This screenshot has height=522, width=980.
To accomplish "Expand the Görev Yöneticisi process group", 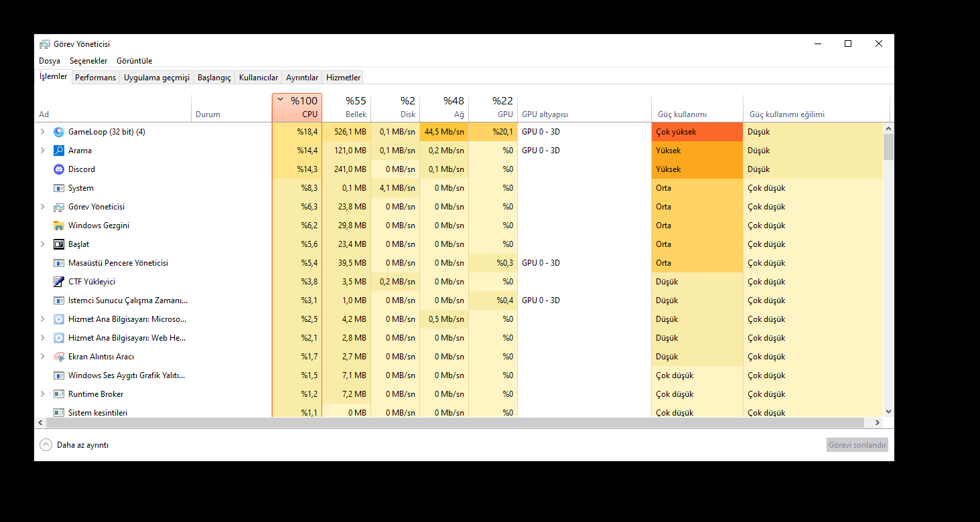I will [43, 207].
